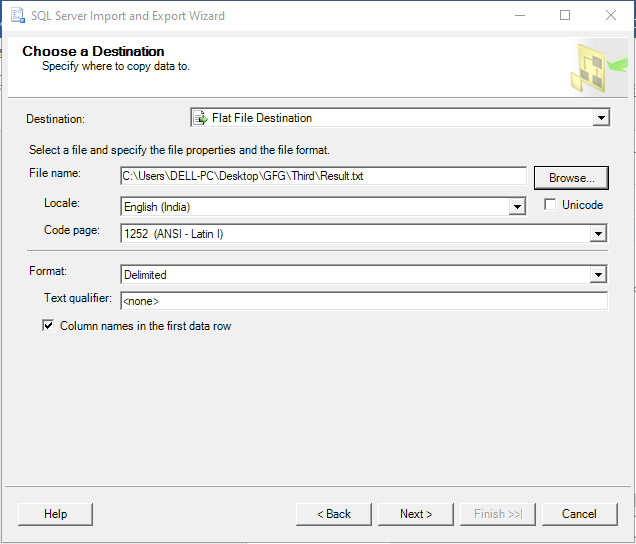
Task: Close the wizard window
Action: pos(611,15)
